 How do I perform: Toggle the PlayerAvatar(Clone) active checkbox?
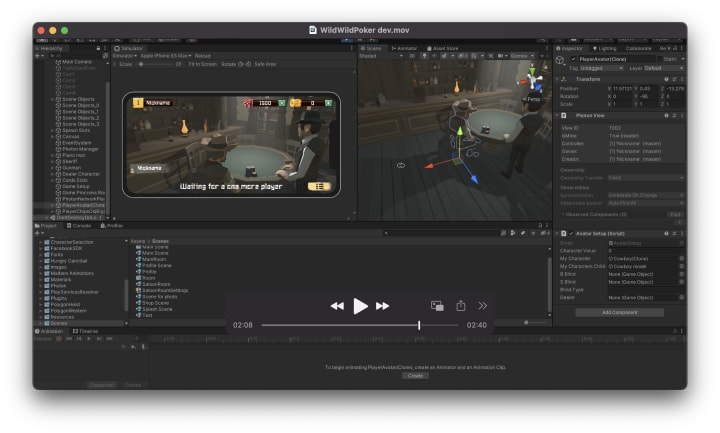pos(573,59)
